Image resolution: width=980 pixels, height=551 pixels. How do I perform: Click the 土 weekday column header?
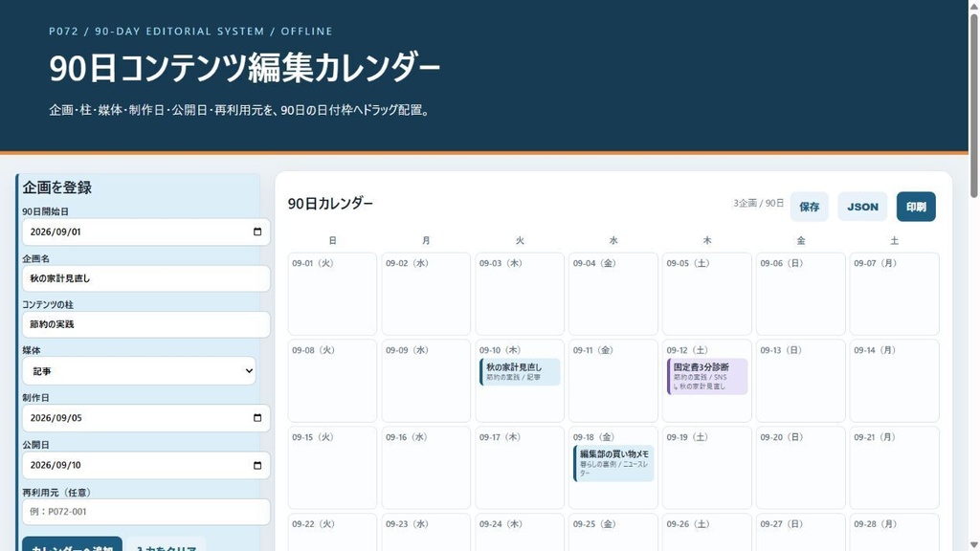pyautogui.click(x=895, y=240)
